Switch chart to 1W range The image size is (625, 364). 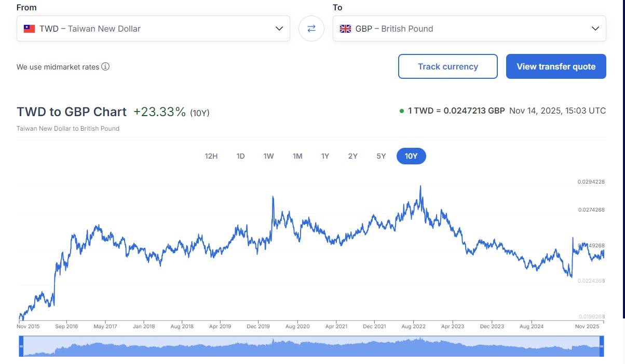tap(268, 156)
